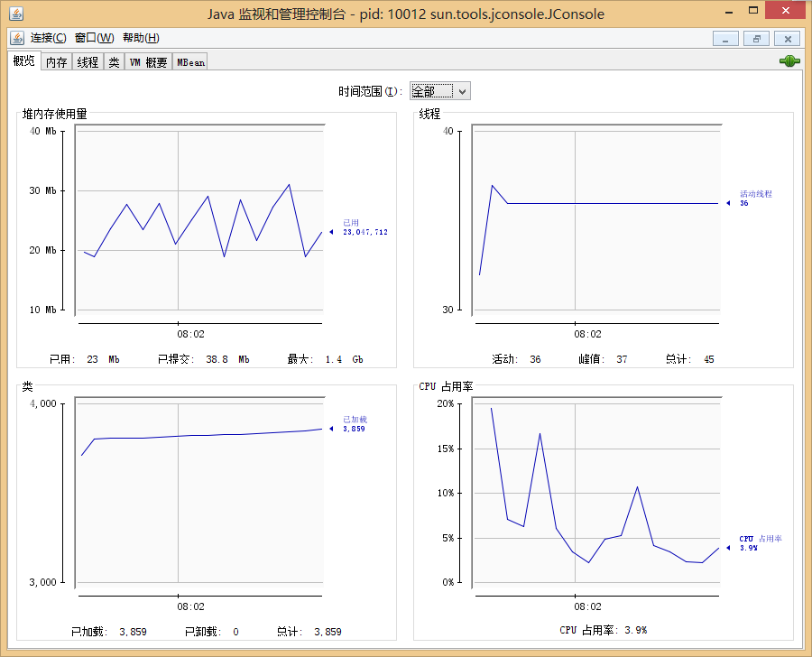Image resolution: width=812 pixels, height=657 pixels.
Task: Click the 20 Mb axis label
Action: click(x=43, y=250)
